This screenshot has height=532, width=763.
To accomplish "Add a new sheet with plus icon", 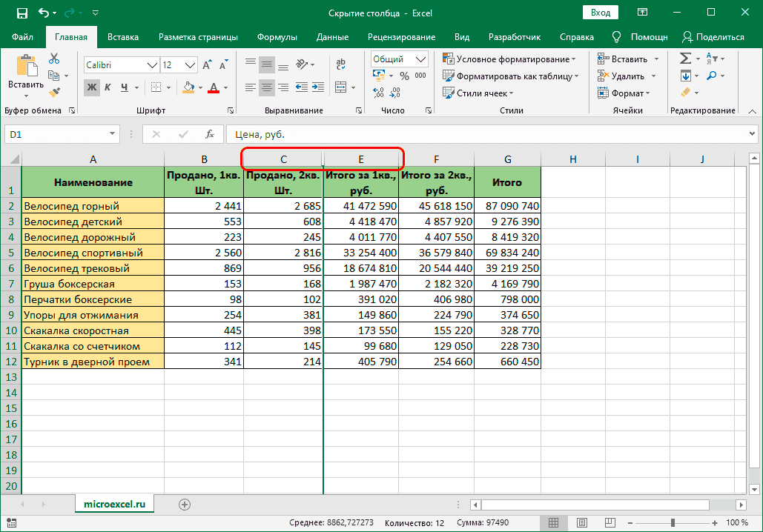I will click(x=185, y=504).
